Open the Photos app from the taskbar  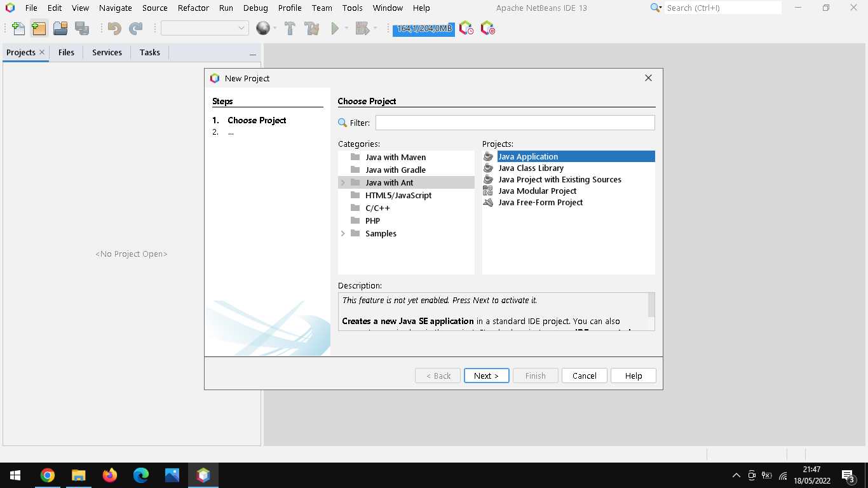172,475
